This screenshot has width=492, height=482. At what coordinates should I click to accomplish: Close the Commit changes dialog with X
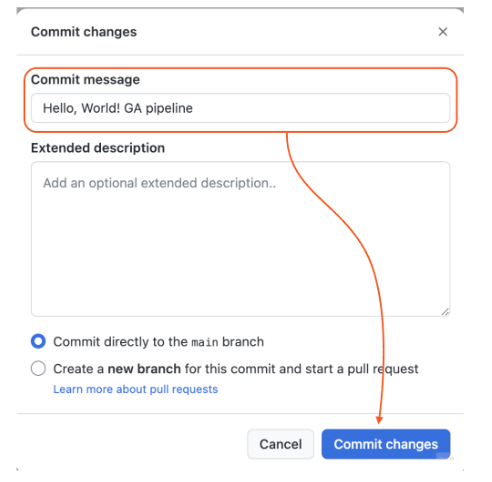(443, 32)
